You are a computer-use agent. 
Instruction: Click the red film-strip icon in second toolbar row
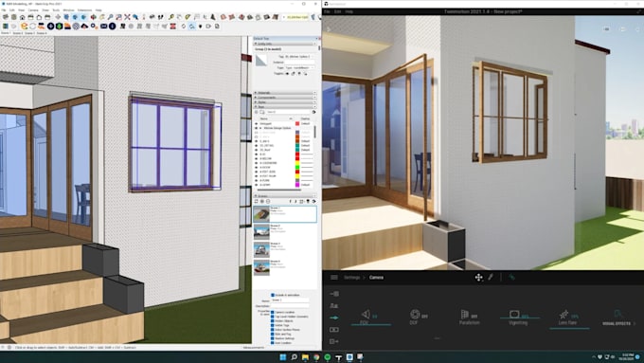point(173,27)
